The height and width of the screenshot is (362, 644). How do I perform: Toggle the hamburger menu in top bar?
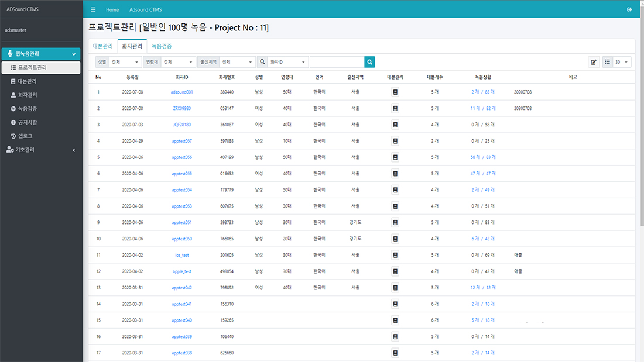point(93,9)
